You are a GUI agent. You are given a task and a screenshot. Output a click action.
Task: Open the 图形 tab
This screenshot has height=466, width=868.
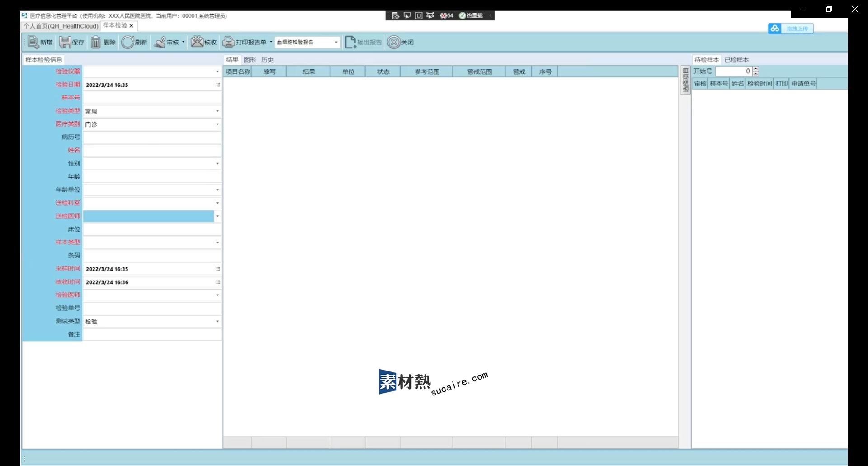click(250, 60)
